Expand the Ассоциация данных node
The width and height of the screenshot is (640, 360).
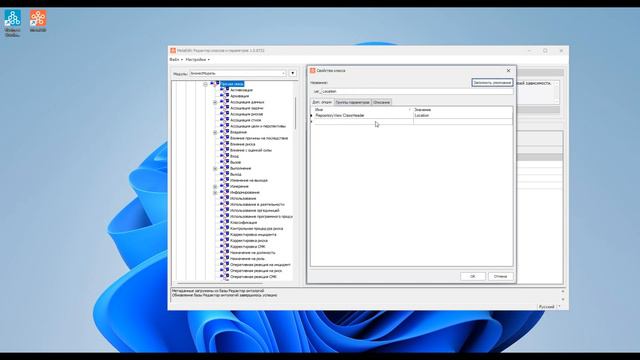tap(215, 102)
